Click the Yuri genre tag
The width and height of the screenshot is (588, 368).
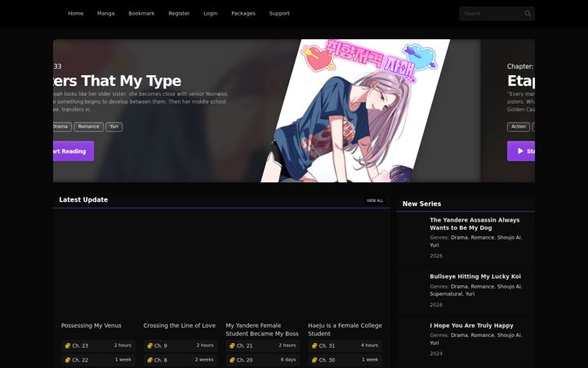pyautogui.click(x=114, y=127)
